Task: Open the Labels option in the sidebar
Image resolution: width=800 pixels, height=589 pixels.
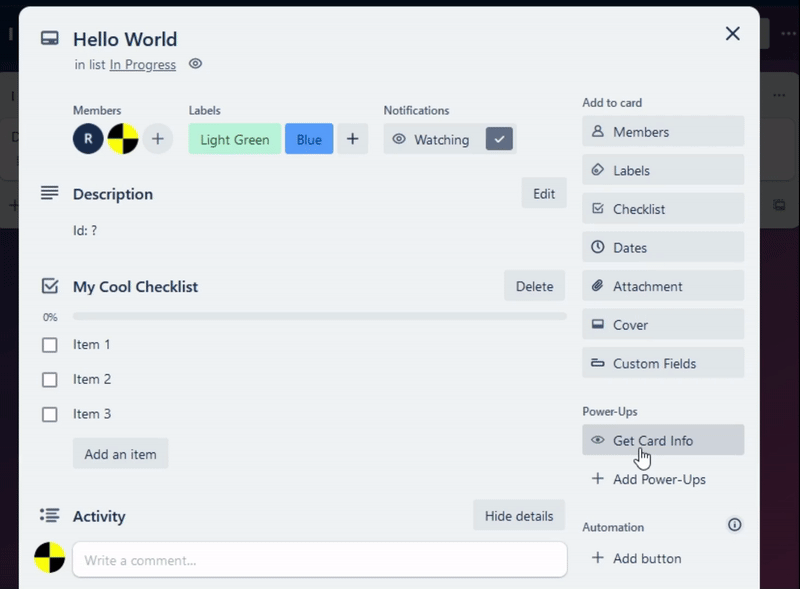Action: (x=662, y=170)
